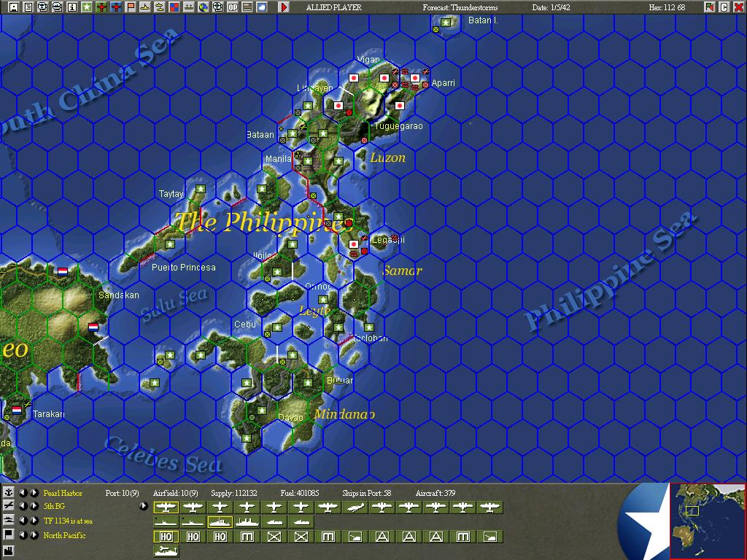Screen dimensions: 747x560
Task: Select the highlighted HQ land unit icon
Action: click(166, 537)
